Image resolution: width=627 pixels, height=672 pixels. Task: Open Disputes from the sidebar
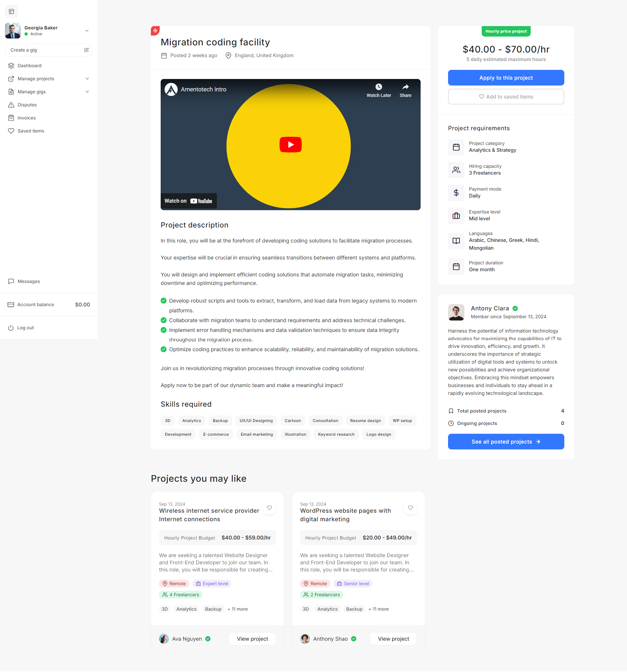[27, 105]
